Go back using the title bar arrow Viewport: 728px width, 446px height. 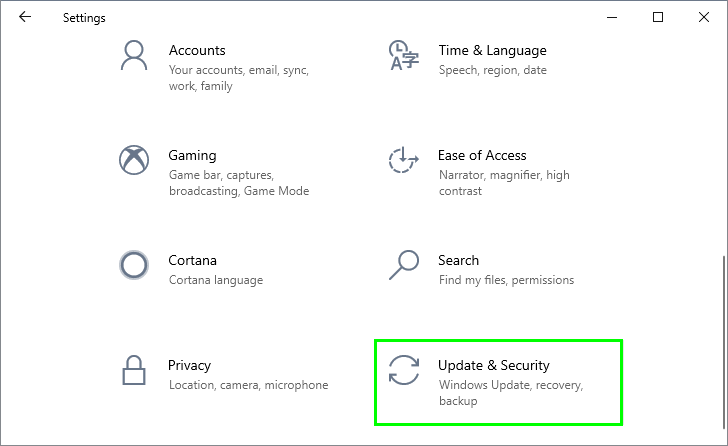(25, 17)
